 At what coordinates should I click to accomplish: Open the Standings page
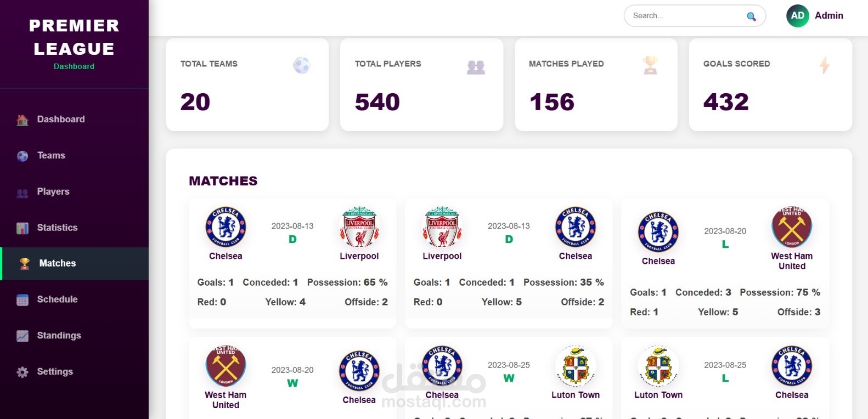59,335
